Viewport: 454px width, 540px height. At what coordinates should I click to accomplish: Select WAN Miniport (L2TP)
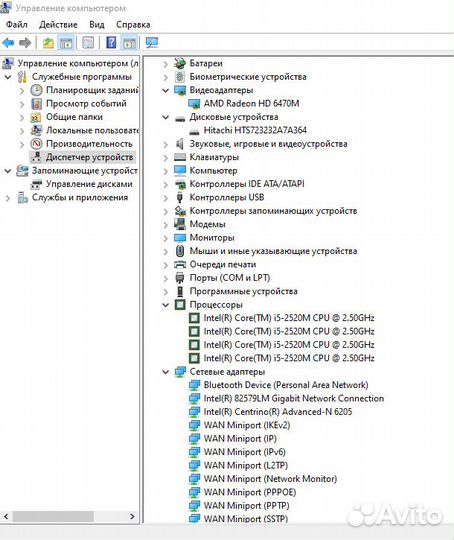tap(246, 466)
